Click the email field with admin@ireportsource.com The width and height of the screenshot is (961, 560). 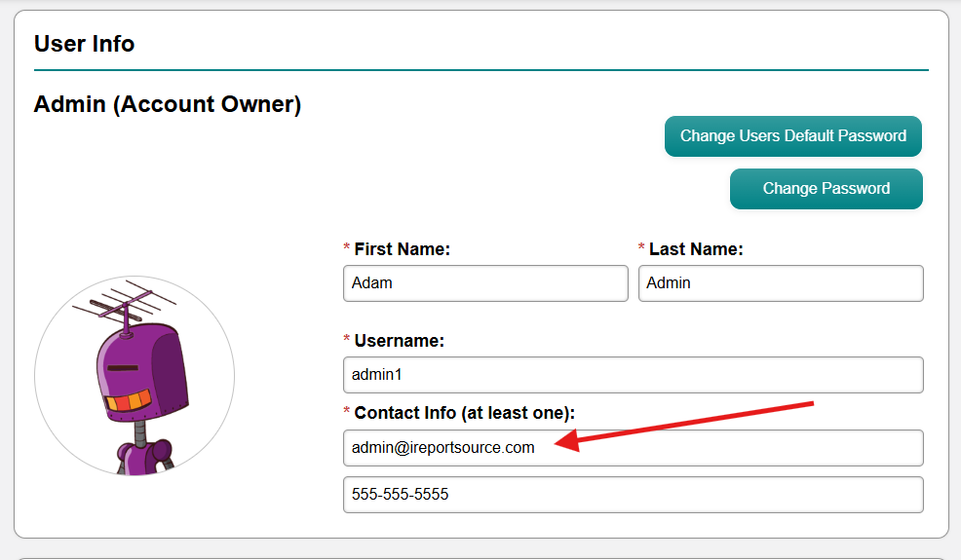pos(634,448)
